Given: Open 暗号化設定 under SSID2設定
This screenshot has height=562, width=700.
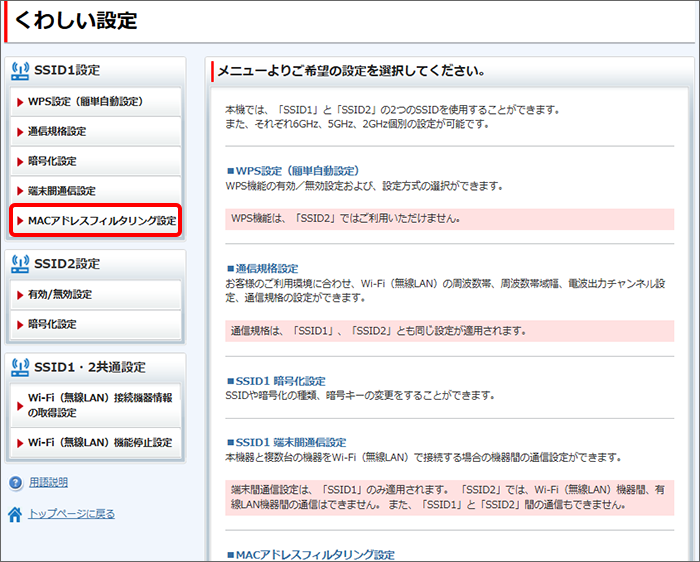Looking at the screenshot, I should (96, 325).
